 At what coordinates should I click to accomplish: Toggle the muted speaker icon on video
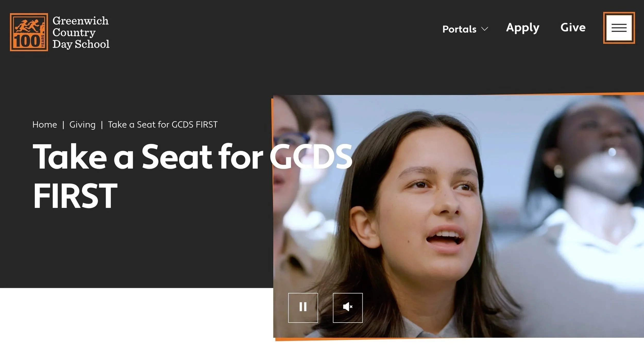pyautogui.click(x=348, y=308)
